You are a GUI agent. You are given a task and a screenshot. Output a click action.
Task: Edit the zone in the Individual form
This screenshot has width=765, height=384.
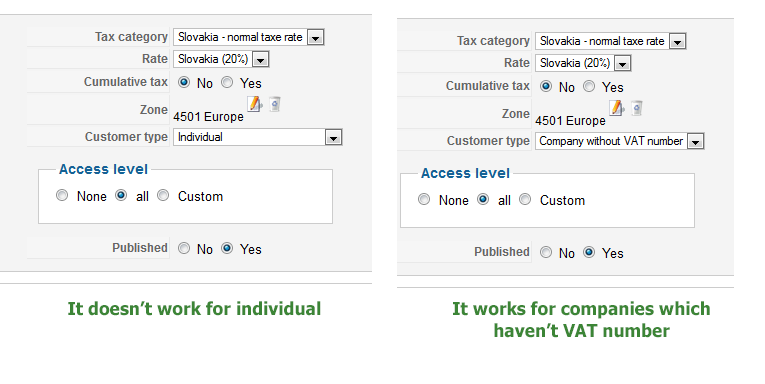(x=255, y=104)
